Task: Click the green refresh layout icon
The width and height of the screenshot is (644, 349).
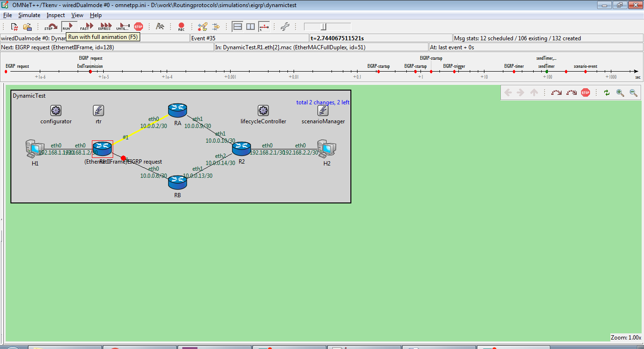Action: (607, 92)
